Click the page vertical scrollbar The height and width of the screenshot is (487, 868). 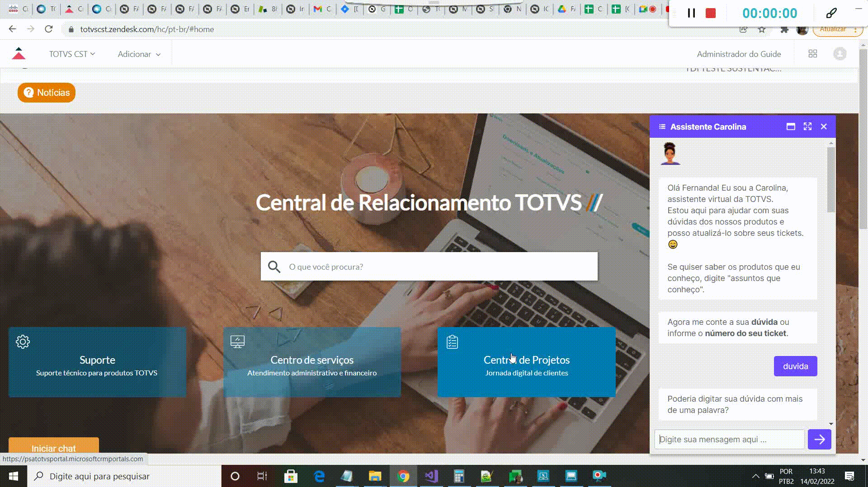click(863, 139)
